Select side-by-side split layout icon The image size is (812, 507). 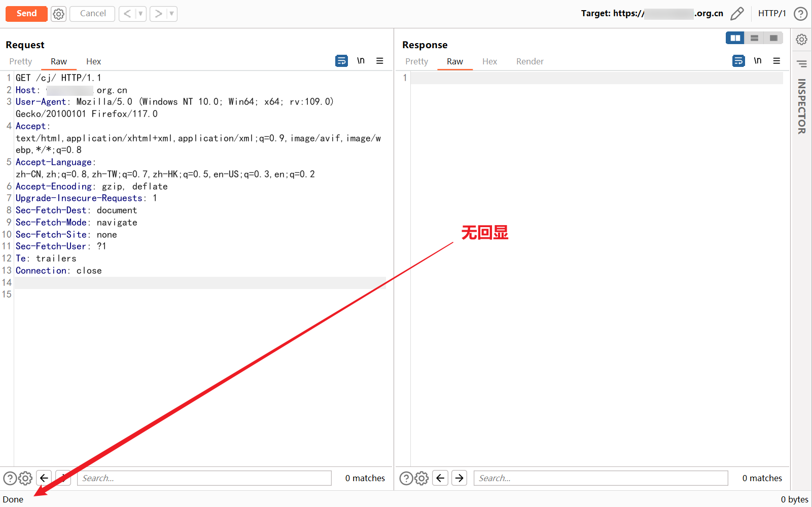click(735, 38)
